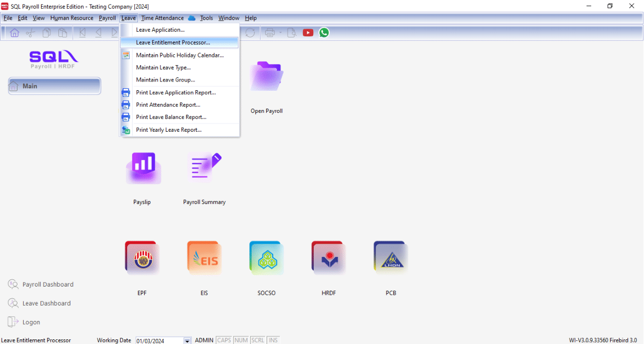
Task: Open the Open Payroll folder icon
Action: click(266, 77)
